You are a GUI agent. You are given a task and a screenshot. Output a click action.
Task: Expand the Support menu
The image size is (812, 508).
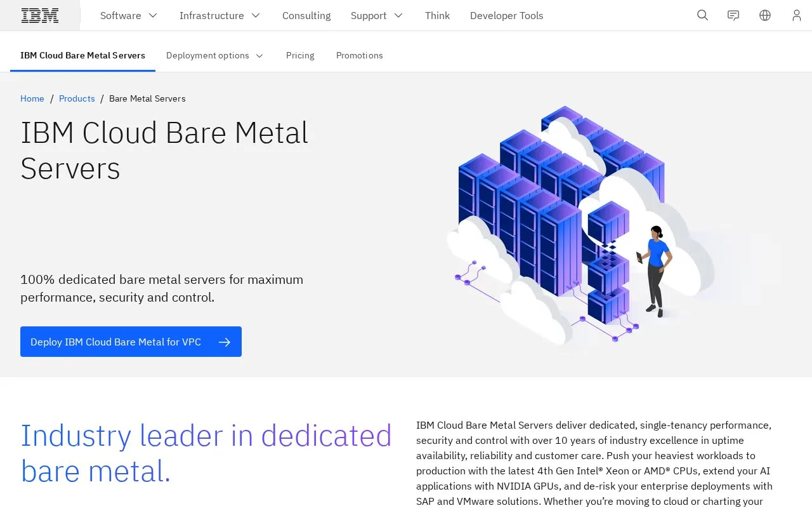[377, 15]
